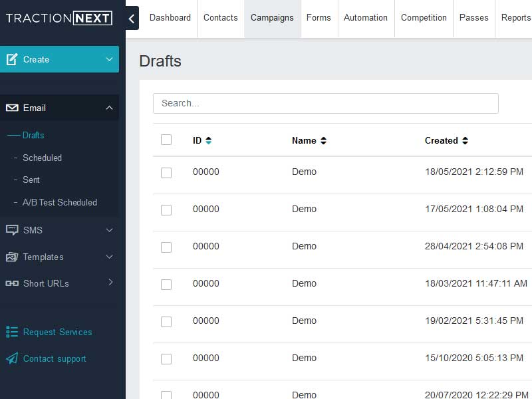
Task: Collapse sidebar with the left arrow button
Action: (132, 19)
